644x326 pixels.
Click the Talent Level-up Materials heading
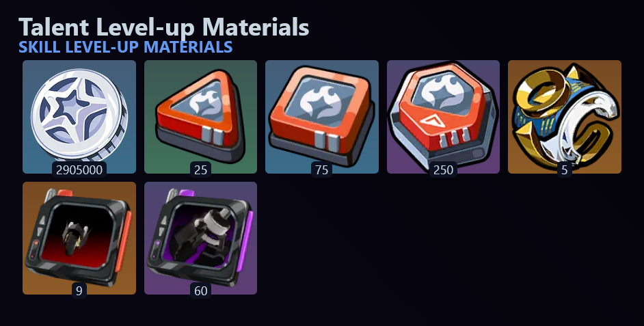click(x=164, y=27)
